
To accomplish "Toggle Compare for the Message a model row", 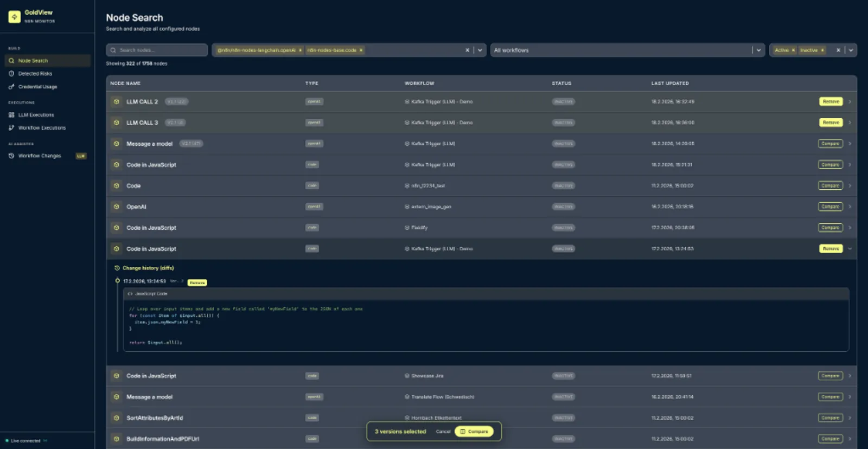I will pos(830,144).
